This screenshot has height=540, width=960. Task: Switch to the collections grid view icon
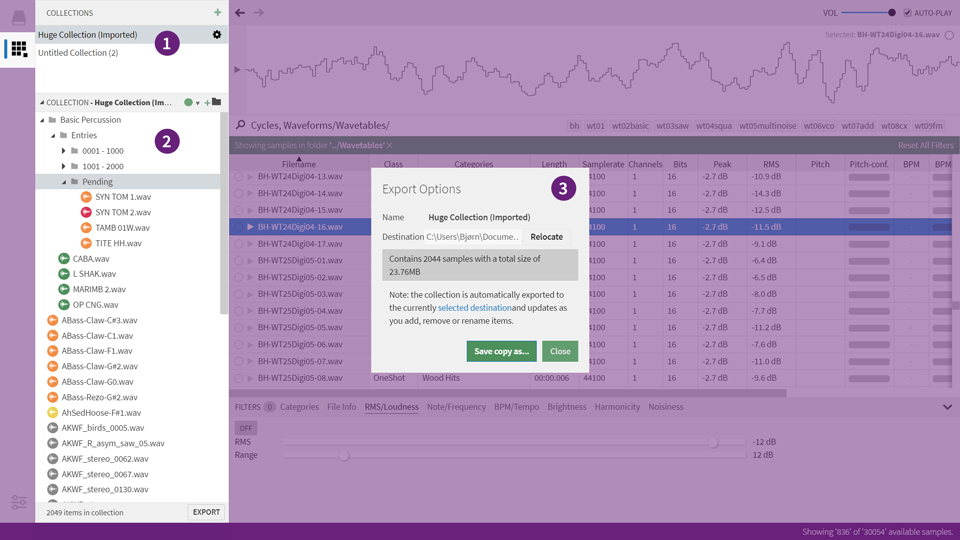18,49
